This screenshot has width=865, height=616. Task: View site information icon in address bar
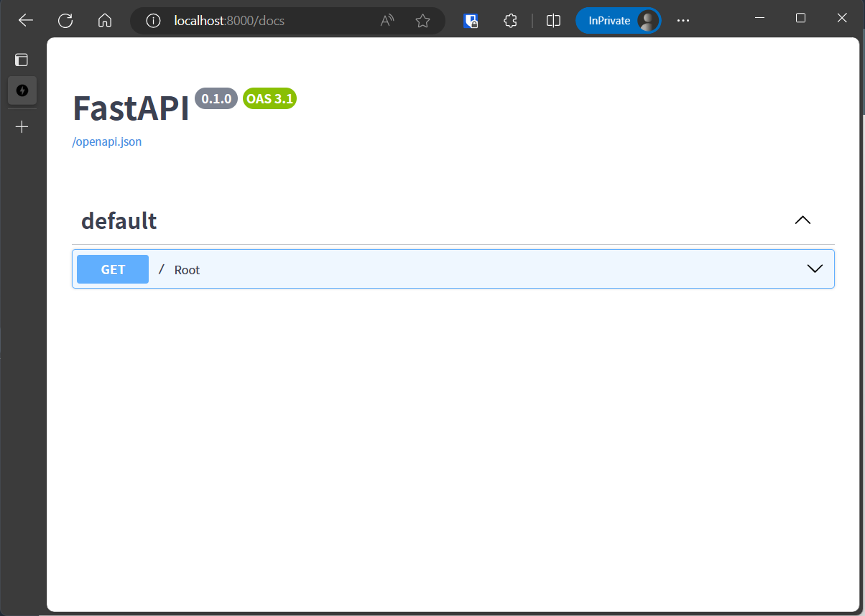[x=153, y=21]
